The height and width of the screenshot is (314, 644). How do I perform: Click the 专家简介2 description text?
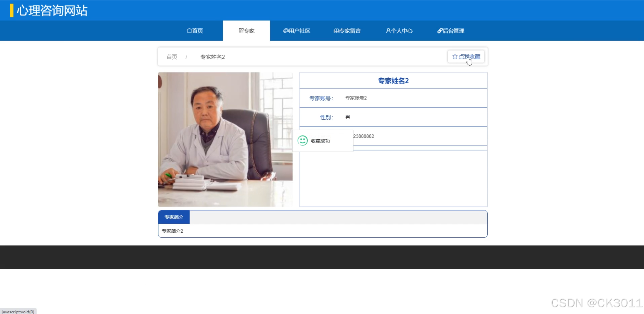pos(172,231)
